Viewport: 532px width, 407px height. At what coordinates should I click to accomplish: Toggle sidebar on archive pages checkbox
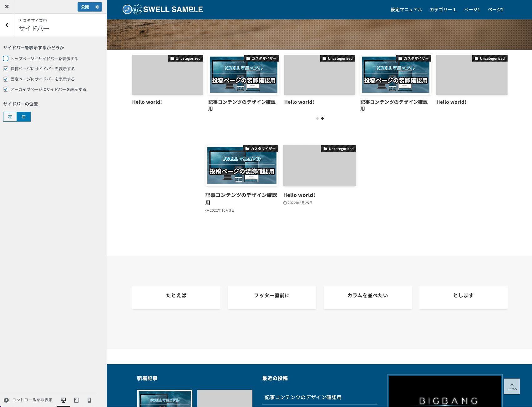click(x=6, y=89)
